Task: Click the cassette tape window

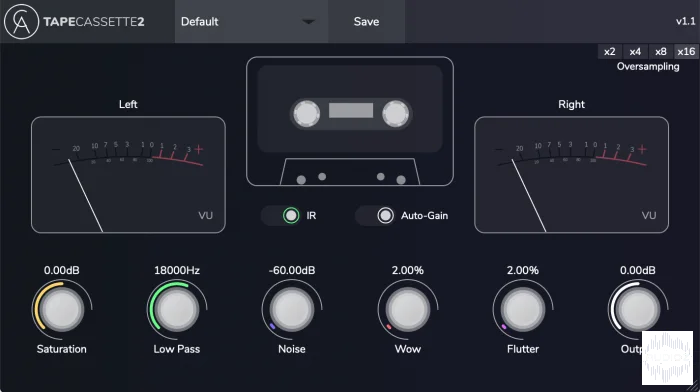Action: click(351, 110)
